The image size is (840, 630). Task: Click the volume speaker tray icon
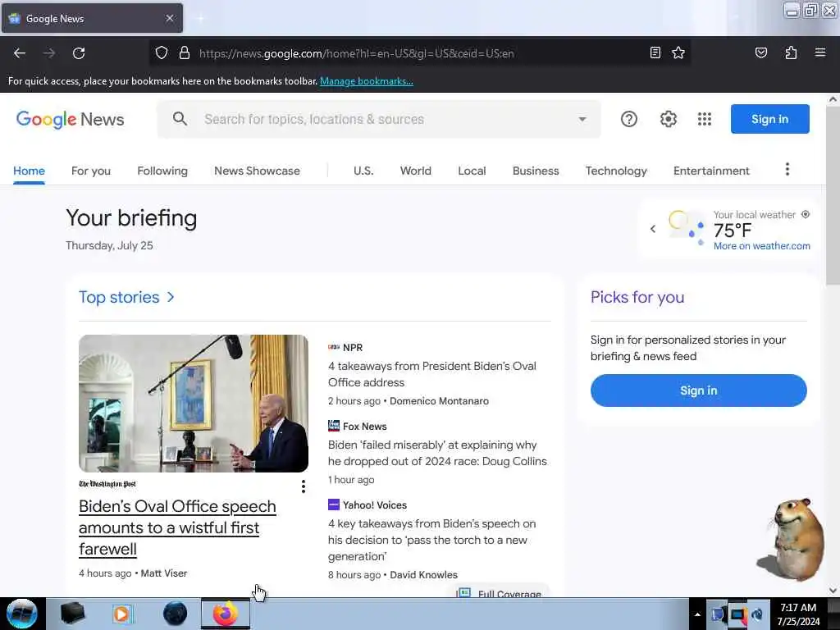[757, 614]
